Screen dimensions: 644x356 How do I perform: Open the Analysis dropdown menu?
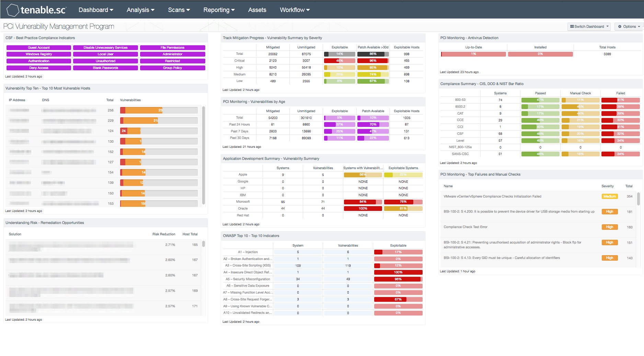pyautogui.click(x=140, y=10)
